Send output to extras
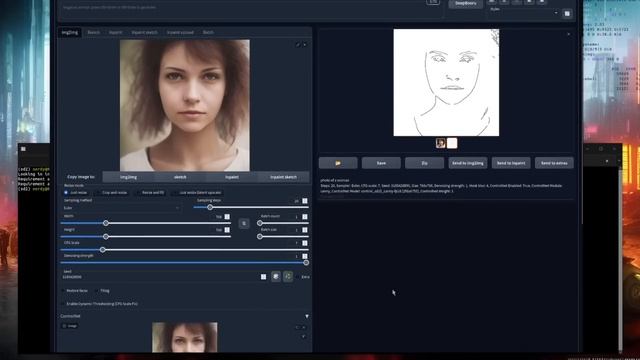640x360 pixels. point(554,163)
